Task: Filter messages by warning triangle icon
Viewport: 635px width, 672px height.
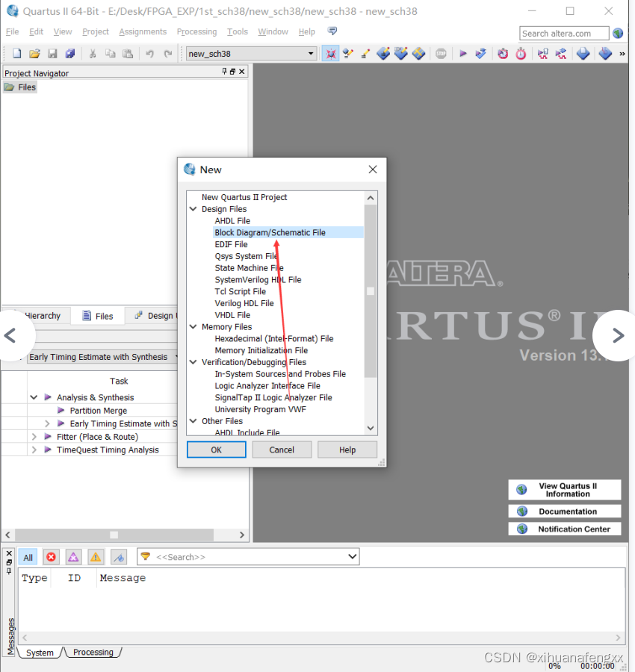Action: point(96,557)
